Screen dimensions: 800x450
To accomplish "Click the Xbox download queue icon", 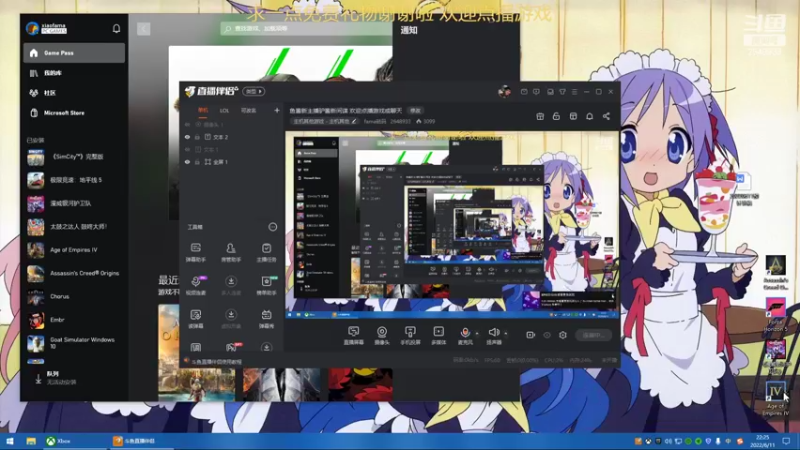I will pyautogui.click(x=38, y=379).
